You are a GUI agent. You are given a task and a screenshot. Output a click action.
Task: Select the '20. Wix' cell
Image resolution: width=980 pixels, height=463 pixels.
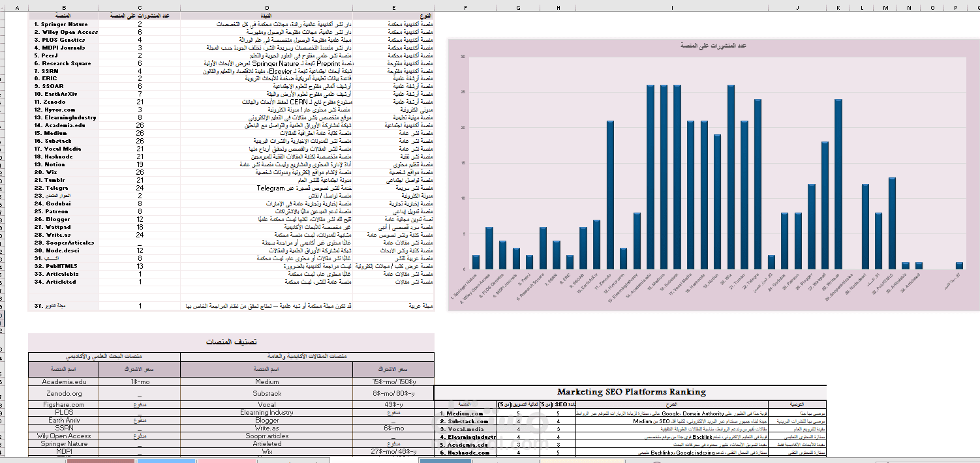point(63,172)
